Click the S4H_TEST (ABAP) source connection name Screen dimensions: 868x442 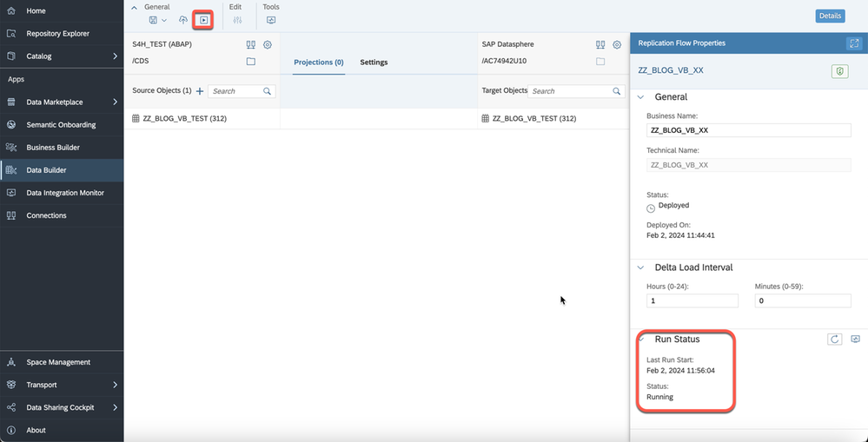point(162,44)
